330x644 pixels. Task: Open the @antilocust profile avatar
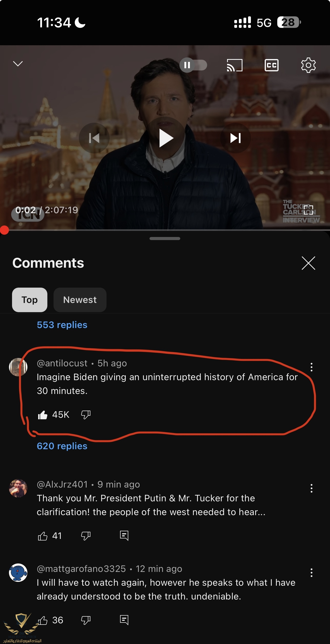coord(18,367)
